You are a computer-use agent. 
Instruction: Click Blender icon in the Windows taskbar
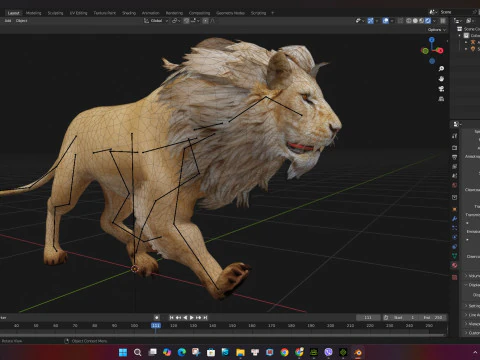(358, 352)
